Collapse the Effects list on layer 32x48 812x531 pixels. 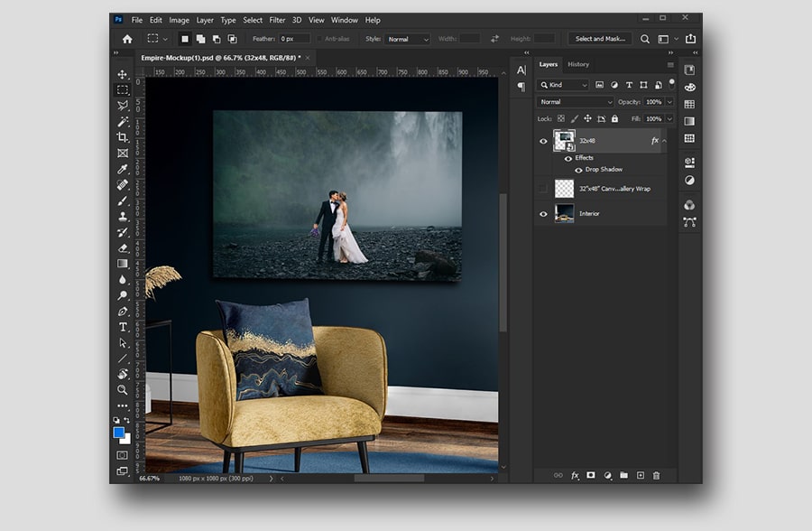[665, 141]
